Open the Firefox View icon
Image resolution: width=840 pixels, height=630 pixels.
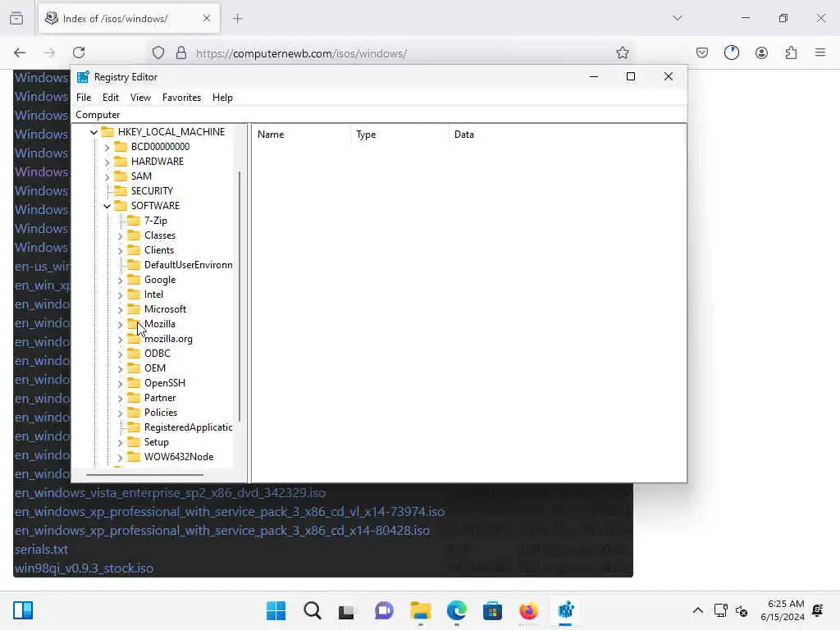[x=16, y=18]
